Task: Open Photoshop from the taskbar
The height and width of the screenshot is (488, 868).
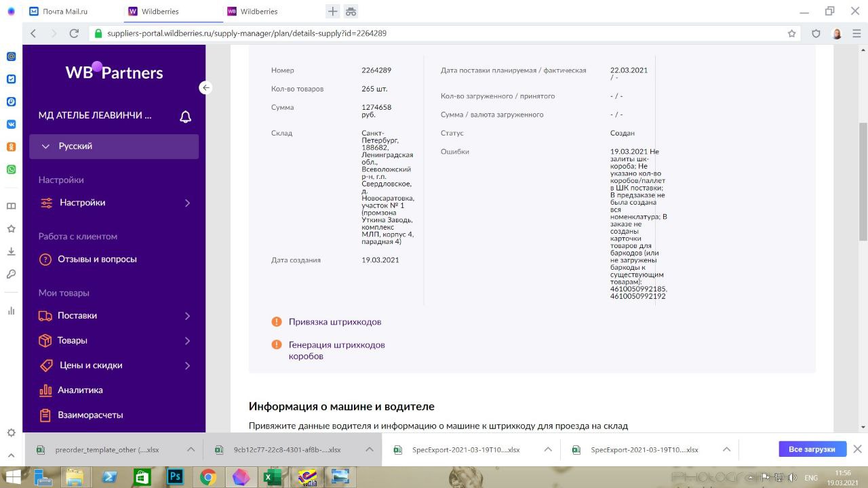Action: [175, 477]
